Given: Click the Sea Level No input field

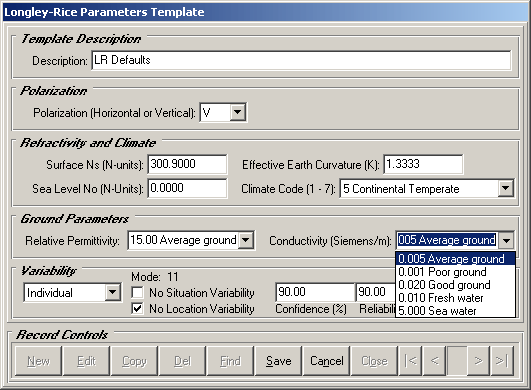Looking at the screenshot, I should coord(187,188).
